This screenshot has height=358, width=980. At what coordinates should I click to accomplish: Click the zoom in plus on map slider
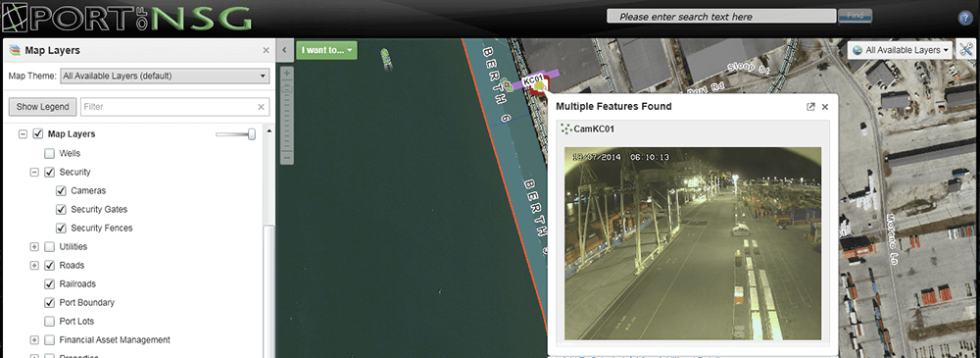click(287, 73)
